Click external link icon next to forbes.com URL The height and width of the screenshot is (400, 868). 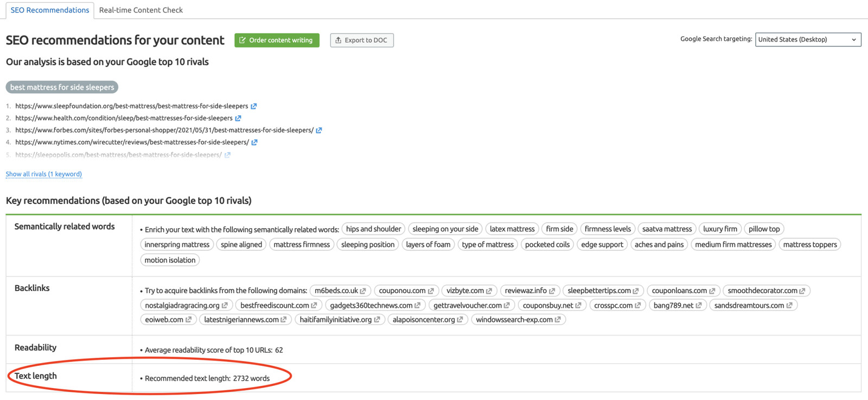coord(319,130)
